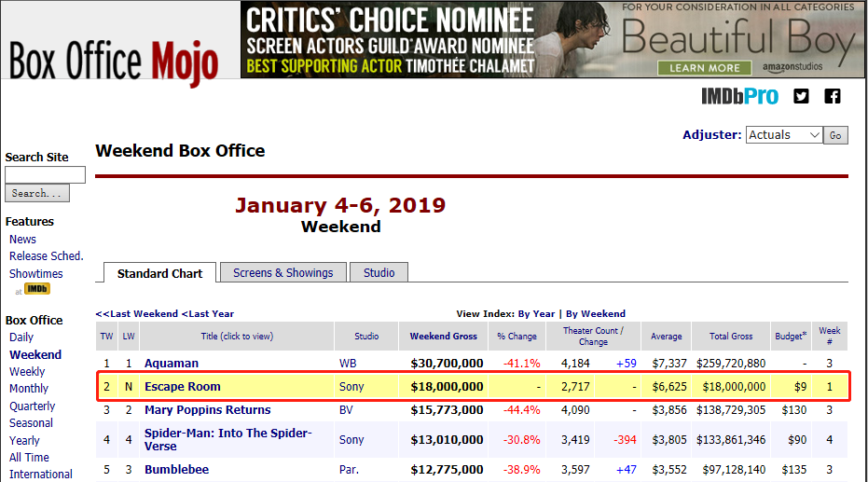Sort by Weekend Gross column header
This screenshot has width=868, height=482.
(443, 337)
